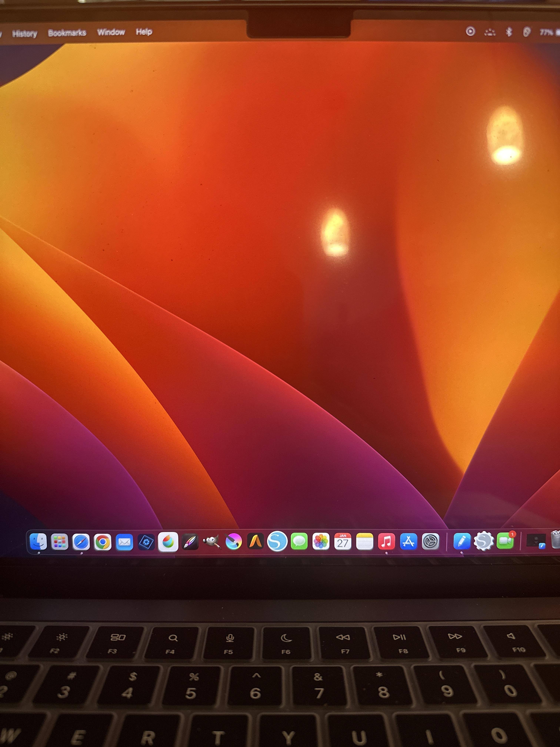The width and height of the screenshot is (560, 747).
Task: Open the Notes app icon
Action: tap(365, 541)
